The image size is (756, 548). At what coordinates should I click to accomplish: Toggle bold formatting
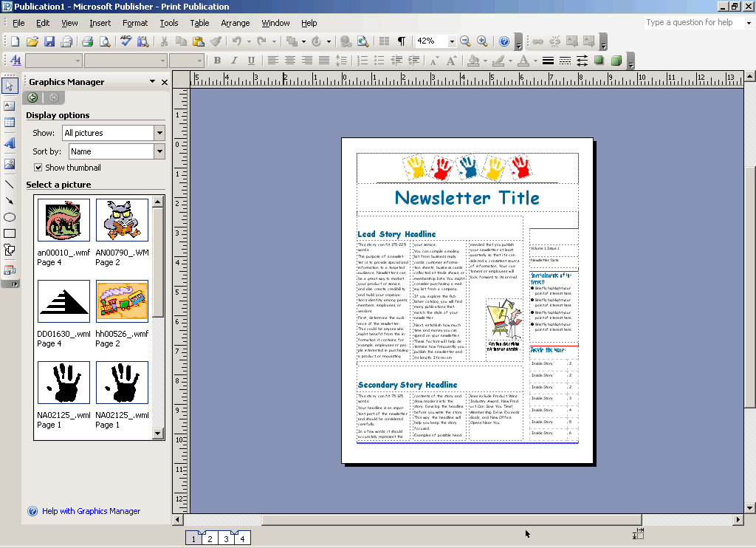click(216, 61)
